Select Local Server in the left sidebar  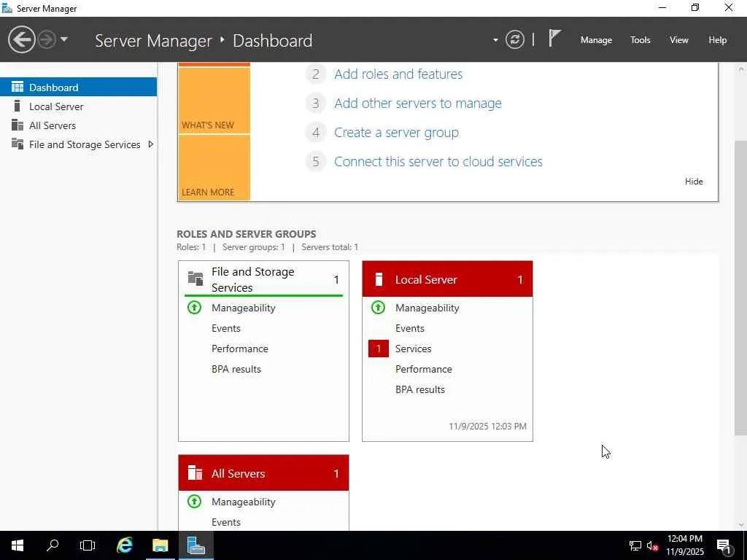(x=78, y=106)
